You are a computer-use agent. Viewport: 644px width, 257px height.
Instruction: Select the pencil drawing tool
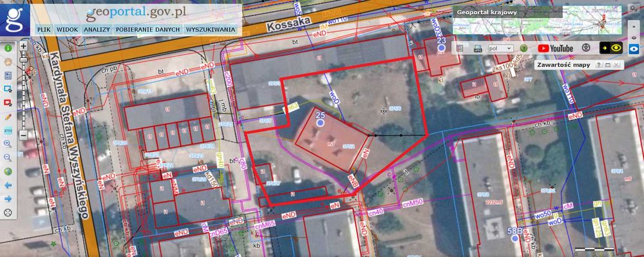[8, 117]
